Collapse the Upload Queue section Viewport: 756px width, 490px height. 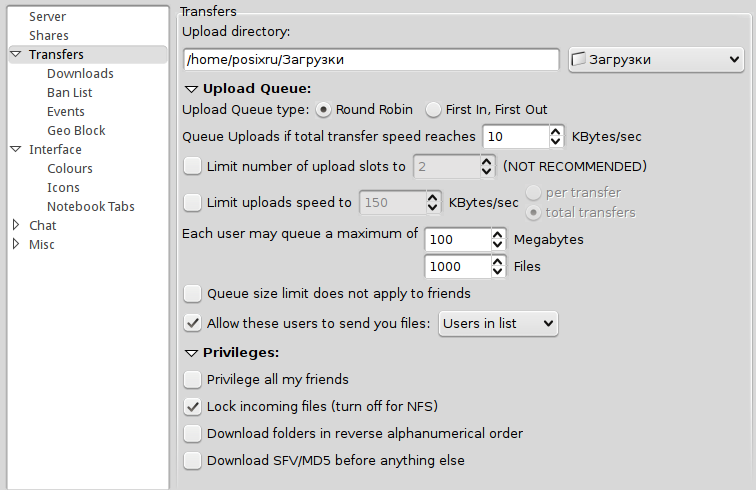[x=191, y=89]
